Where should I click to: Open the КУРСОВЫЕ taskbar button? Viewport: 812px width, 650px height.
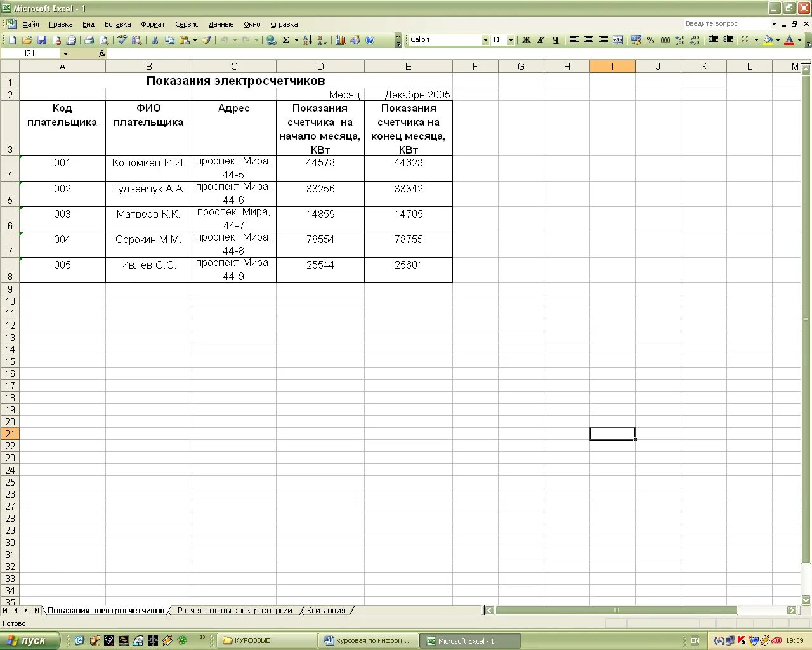pyautogui.click(x=267, y=640)
